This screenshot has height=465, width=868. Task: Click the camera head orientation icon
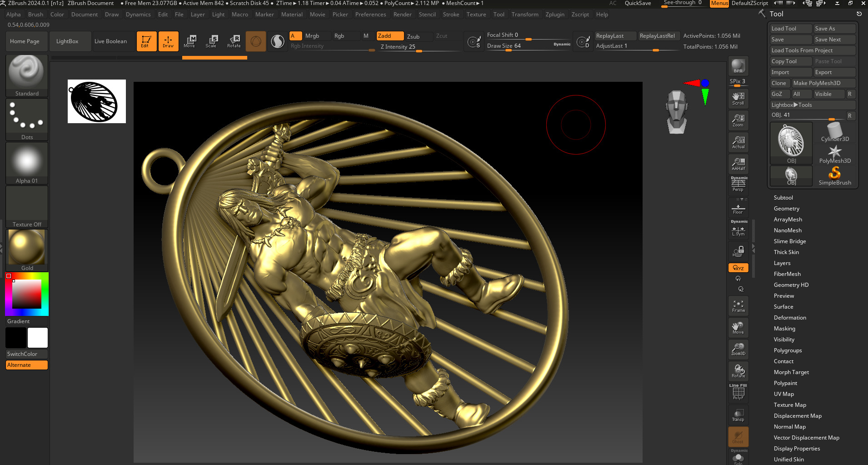point(677,112)
